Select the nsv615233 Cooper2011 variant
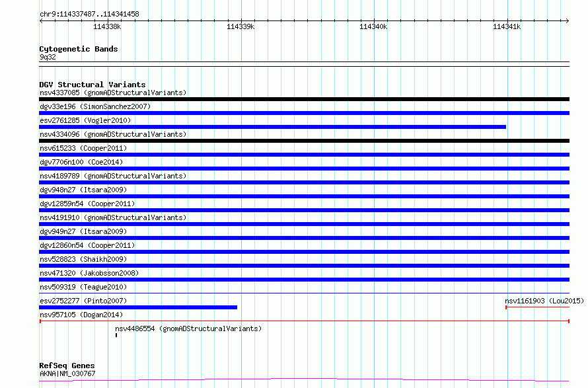The width and height of the screenshot is (588, 388). 304,155
